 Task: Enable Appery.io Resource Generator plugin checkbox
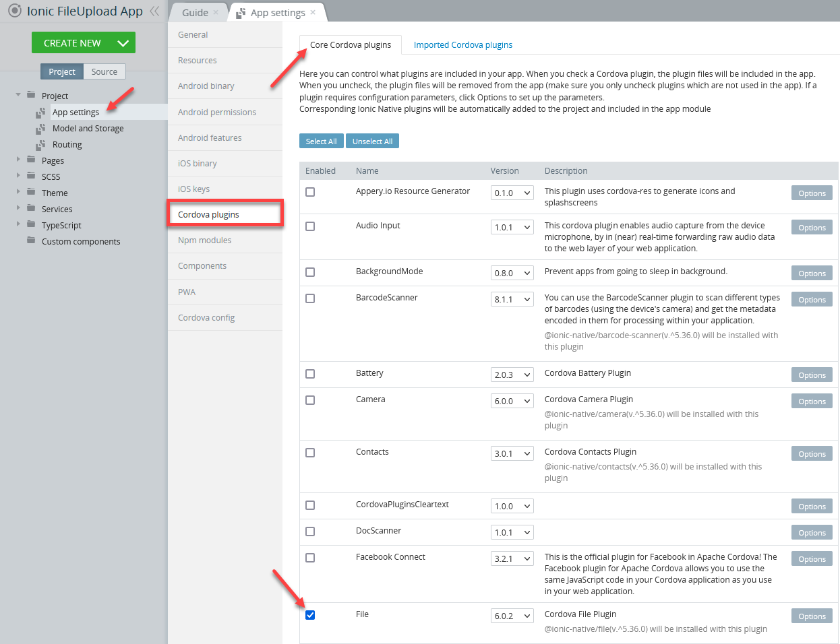[x=310, y=192]
